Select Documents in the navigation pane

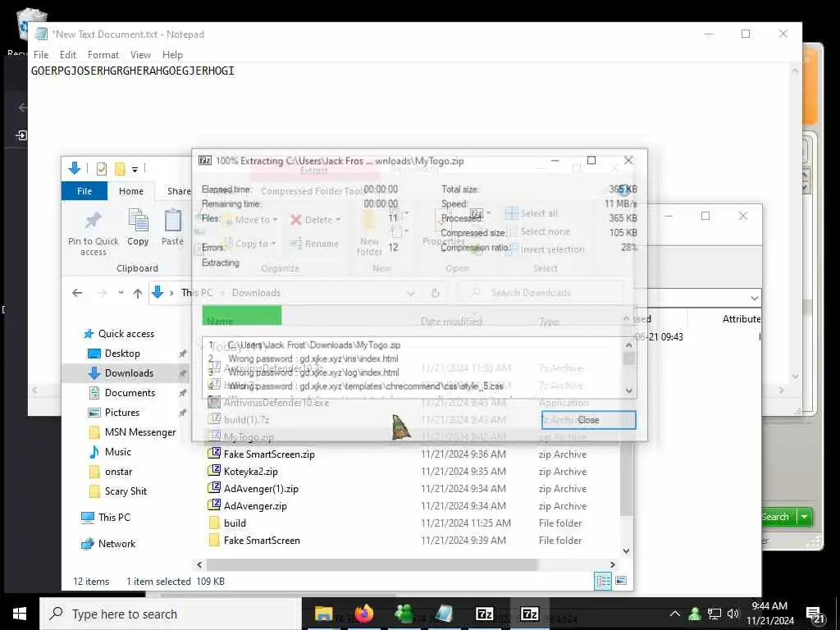pos(130,393)
